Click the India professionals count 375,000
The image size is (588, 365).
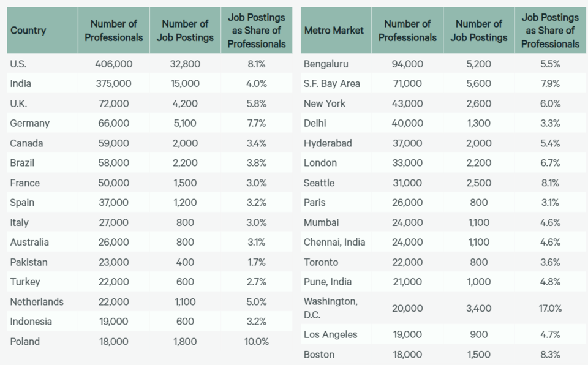click(x=114, y=83)
